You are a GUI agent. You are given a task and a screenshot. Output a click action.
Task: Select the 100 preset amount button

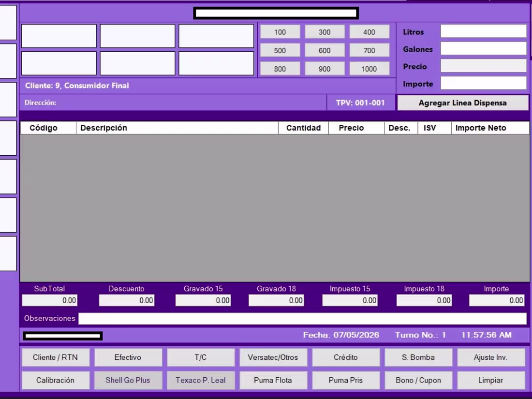click(x=280, y=32)
